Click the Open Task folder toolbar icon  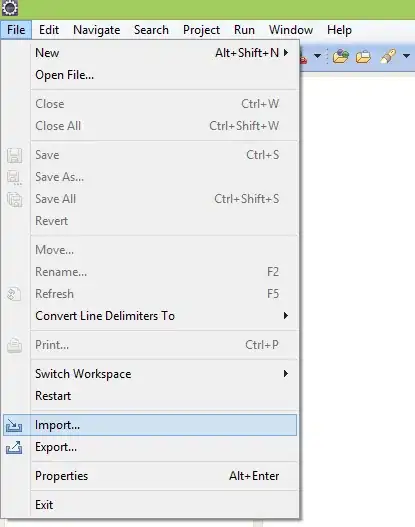tap(363, 56)
